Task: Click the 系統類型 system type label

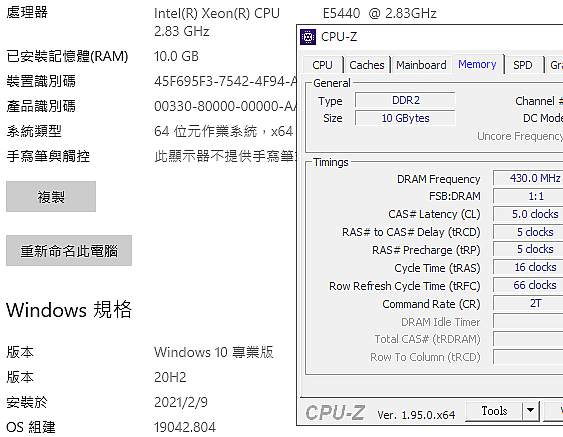Action: (x=34, y=131)
